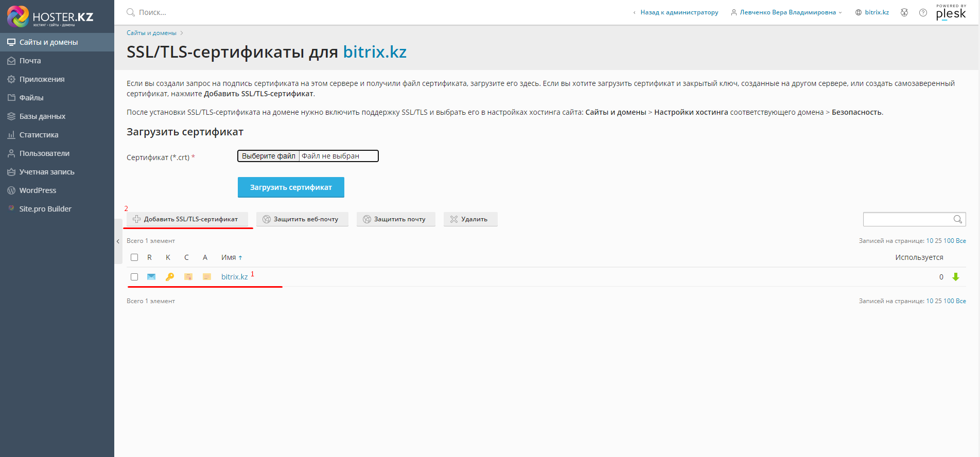Viewport: 980px width, 457px height.
Task: Click the envelope icon beside Почта
Action: click(11, 61)
